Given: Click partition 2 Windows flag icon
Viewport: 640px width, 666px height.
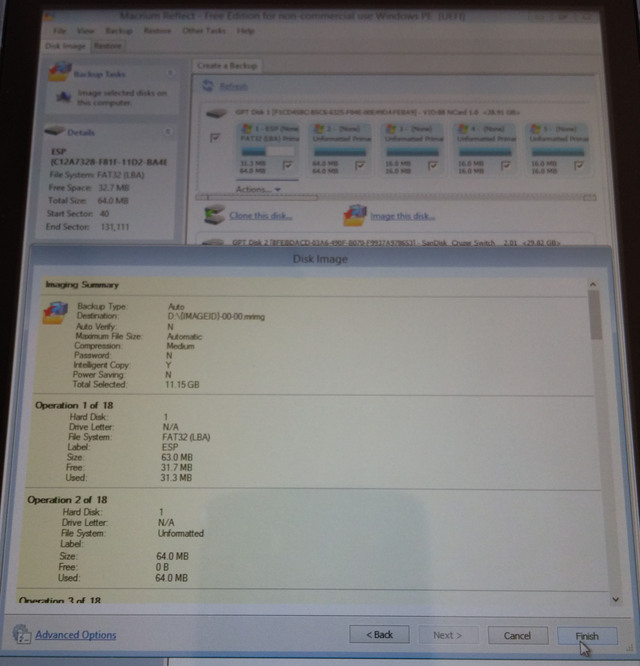Looking at the screenshot, I should pos(318,128).
